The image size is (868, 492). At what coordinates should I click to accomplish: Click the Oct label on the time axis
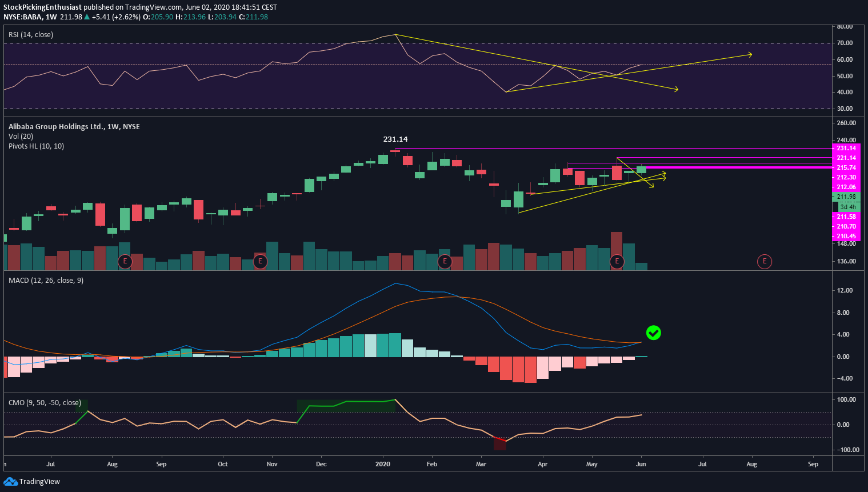tap(223, 464)
